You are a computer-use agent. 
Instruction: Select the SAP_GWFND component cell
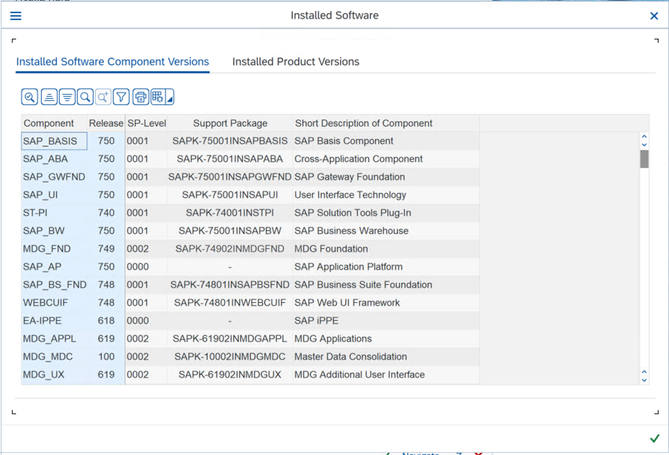click(54, 177)
